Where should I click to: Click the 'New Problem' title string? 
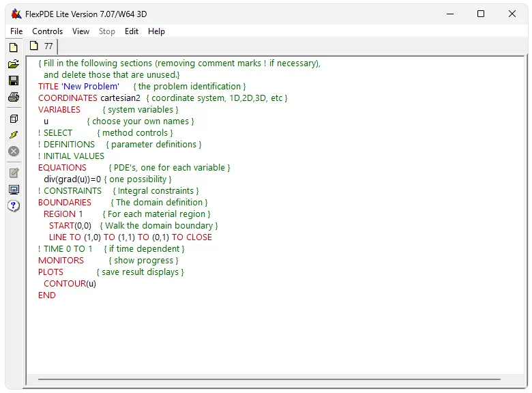pos(90,87)
